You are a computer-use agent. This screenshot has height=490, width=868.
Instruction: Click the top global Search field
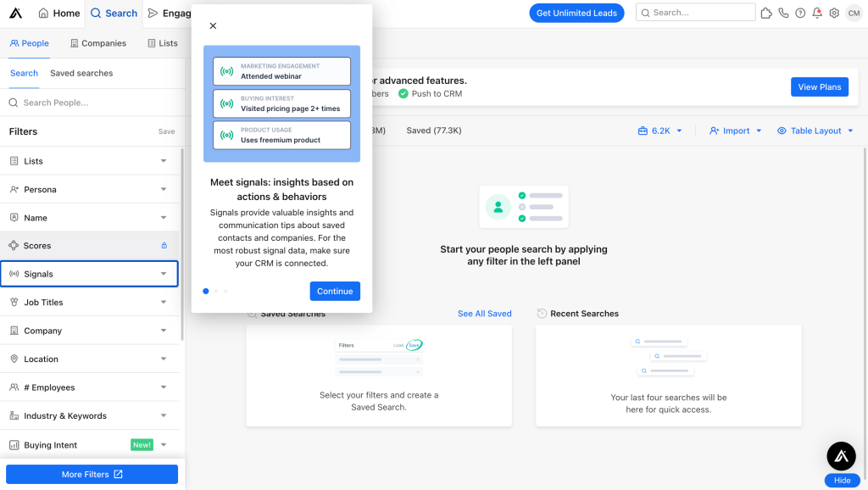(695, 13)
